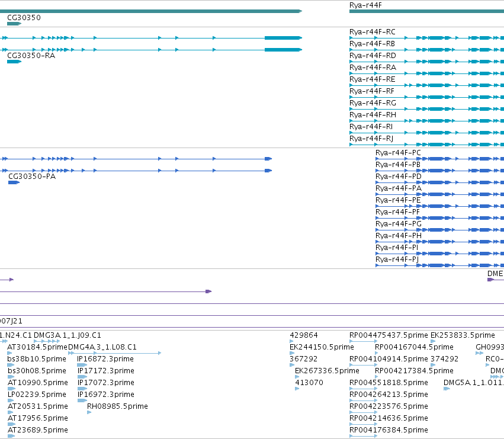Click EST IP17072.3prime
The image size is (504, 439).
tap(106, 383)
